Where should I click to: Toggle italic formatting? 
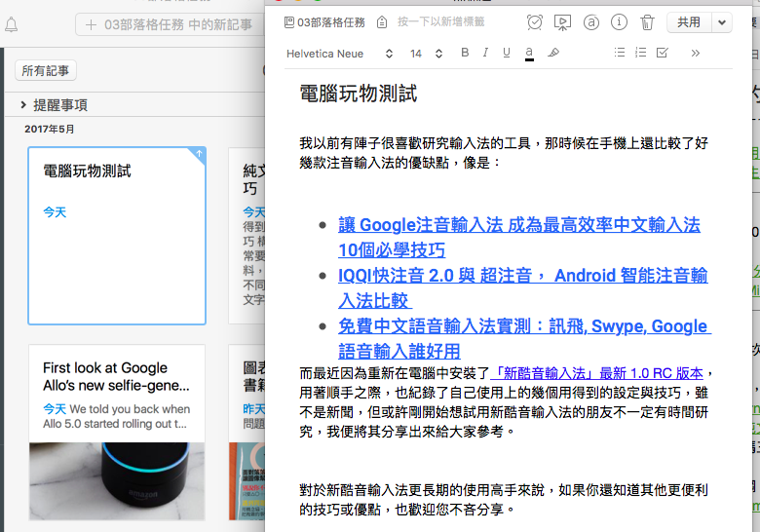point(485,53)
